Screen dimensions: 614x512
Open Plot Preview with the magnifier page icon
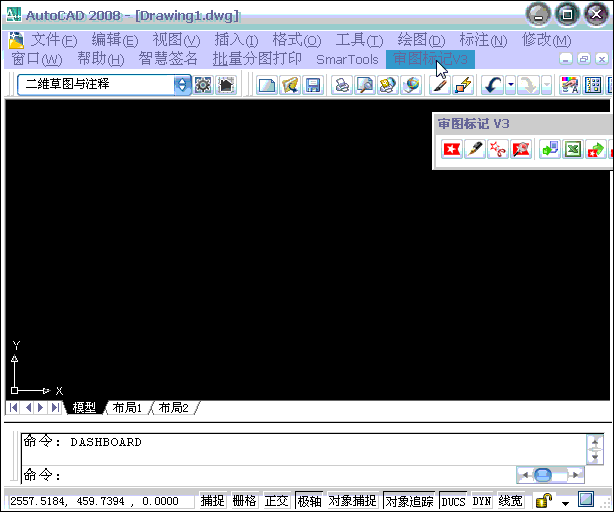[x=365, y=85]
